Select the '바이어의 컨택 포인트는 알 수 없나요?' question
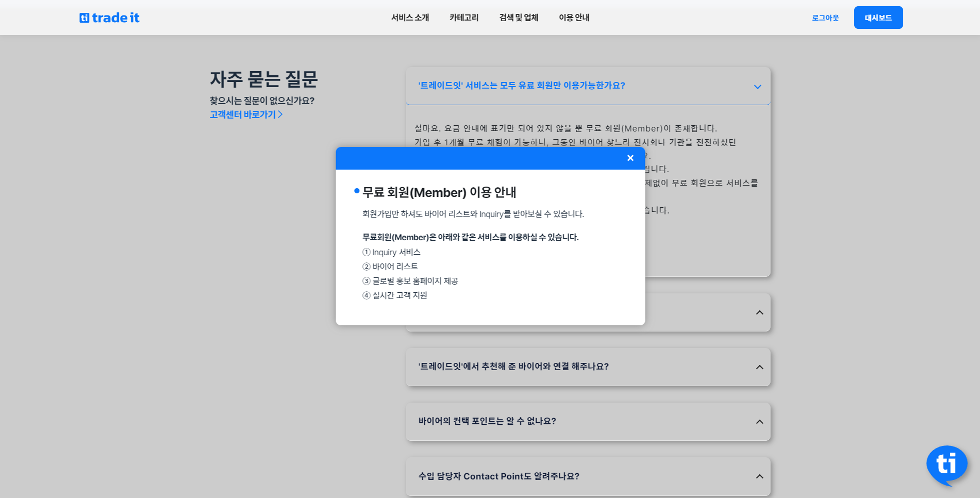Screen dimensions: 980x498 487,421
